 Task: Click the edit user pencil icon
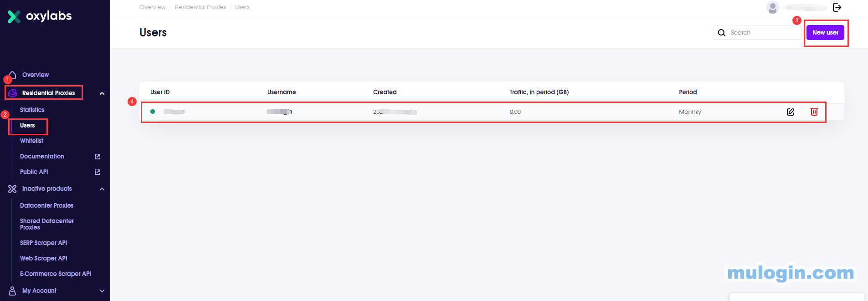791,112
